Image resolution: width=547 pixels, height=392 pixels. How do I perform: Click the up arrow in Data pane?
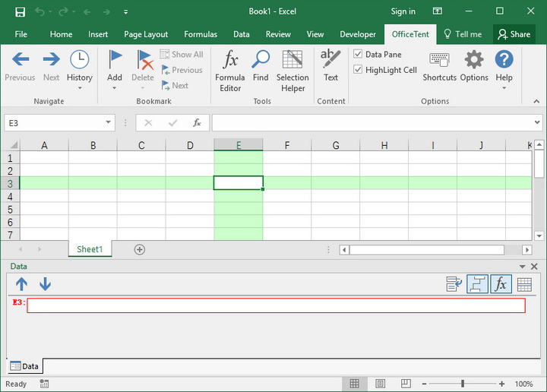coord(21,284)
